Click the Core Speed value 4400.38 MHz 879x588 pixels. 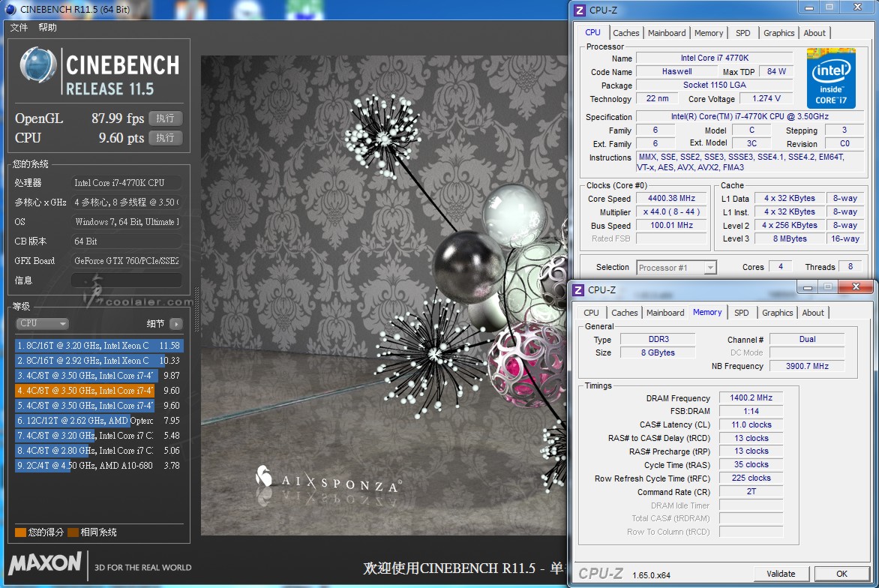click(x=671, y=199)
